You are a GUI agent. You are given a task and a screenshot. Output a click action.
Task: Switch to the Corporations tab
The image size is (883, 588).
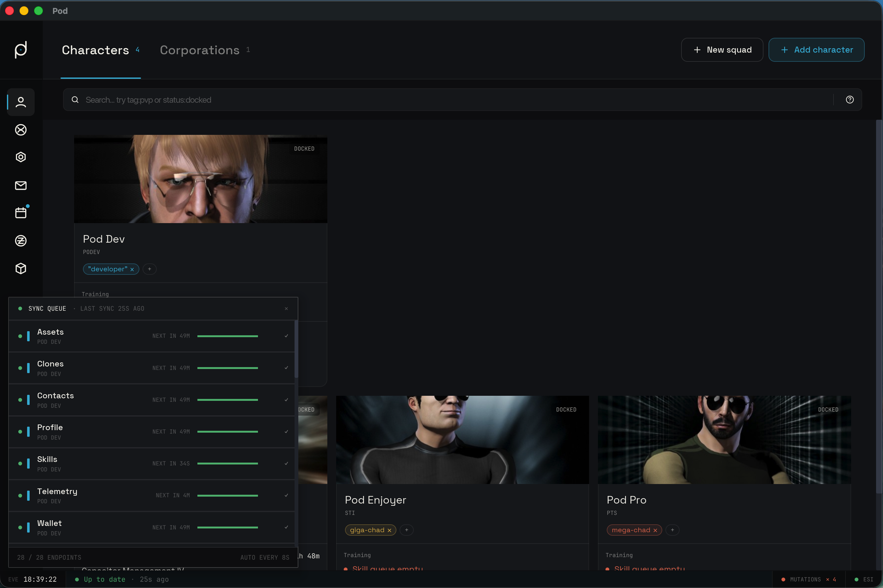205,50
